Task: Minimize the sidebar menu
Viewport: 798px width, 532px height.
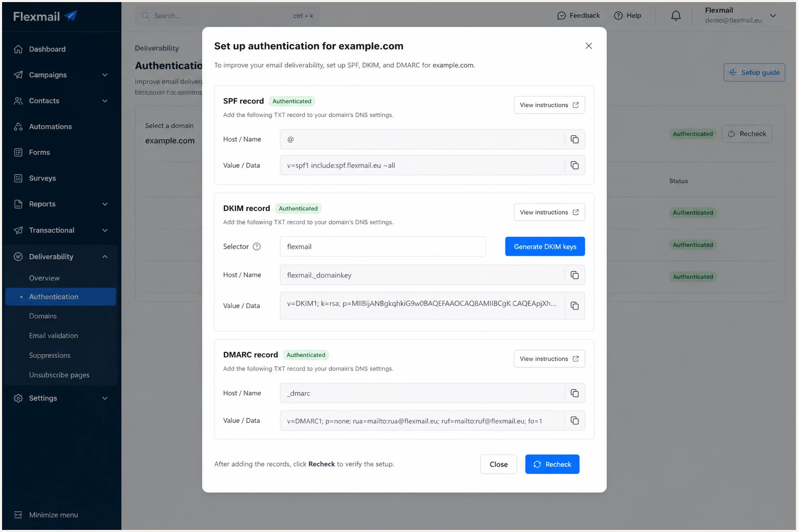Action: [x=46, y=515]
